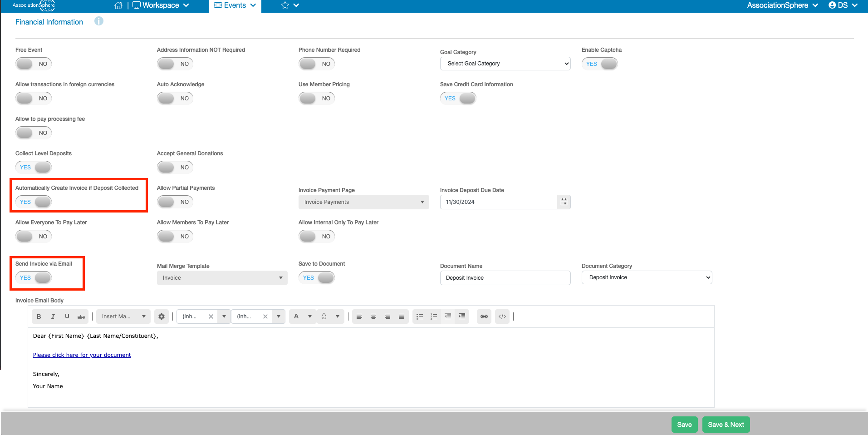Open the Invoice Deposit Due Date calendar

564,202
